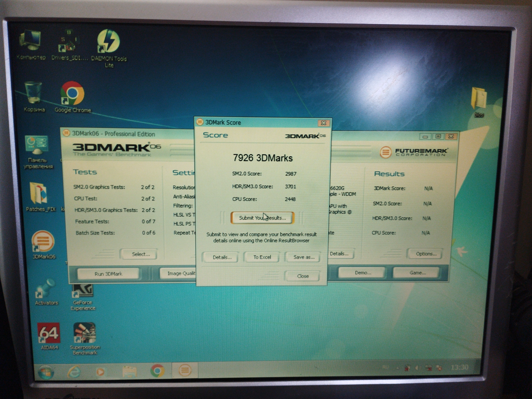The image size is (532, 399).
Task: Click the 7926 3DMarks score text
Action: 262,158
